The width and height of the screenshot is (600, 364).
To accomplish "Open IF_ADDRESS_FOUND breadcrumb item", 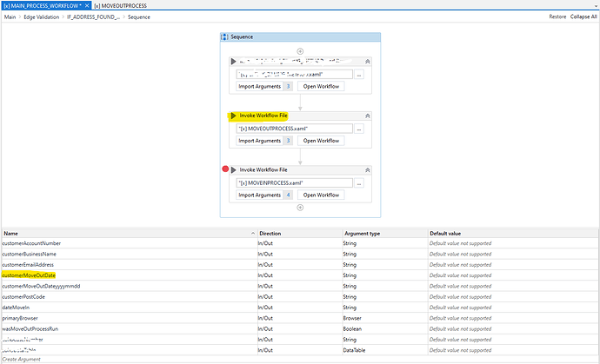I will [x=93, y=17].
